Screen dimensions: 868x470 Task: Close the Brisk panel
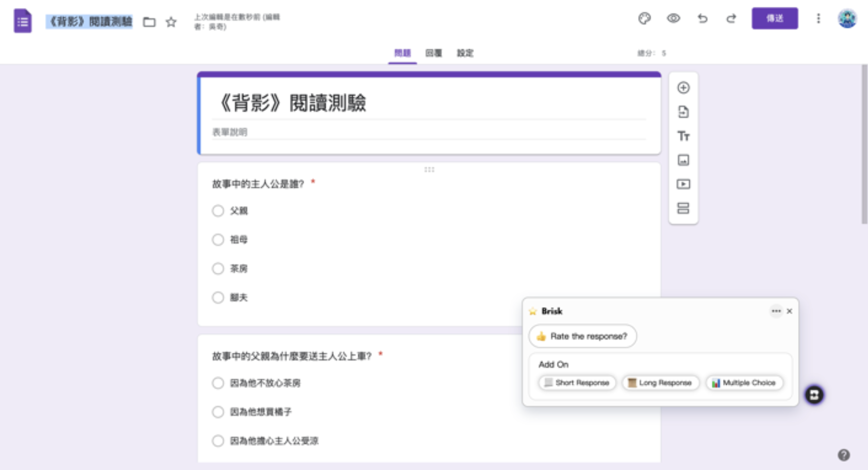(x=789, y=311)
